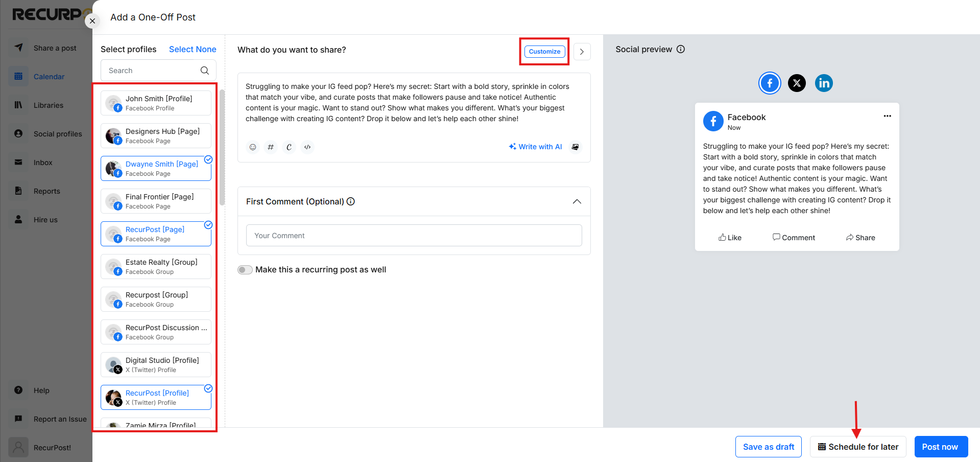
Task: Select Estate Realty [Group]
Action: [156, 267]
